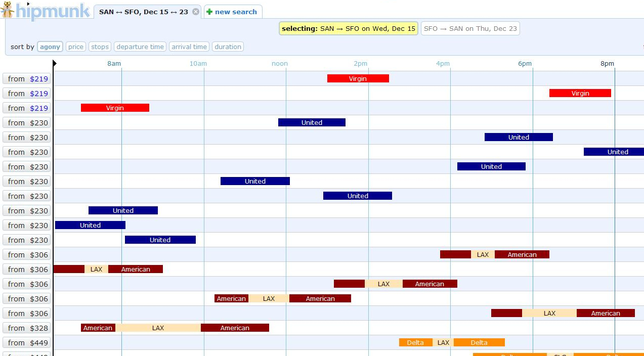Pick the $306 price for the American itinerary starting near 5pm
Image resolution: width=644 pixels, height=356 pixels.
(x=26, y=314)
